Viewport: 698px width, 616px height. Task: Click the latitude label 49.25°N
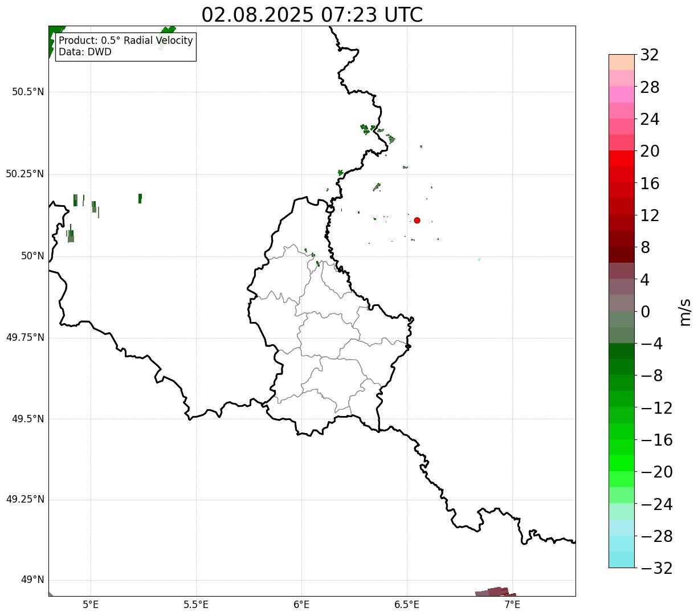click(25, 500)
